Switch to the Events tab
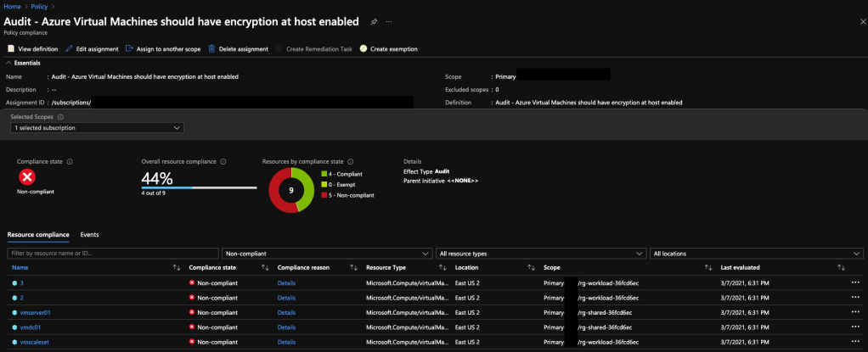The width and height of the screenshot is (868, 352). tap(89, 234)
